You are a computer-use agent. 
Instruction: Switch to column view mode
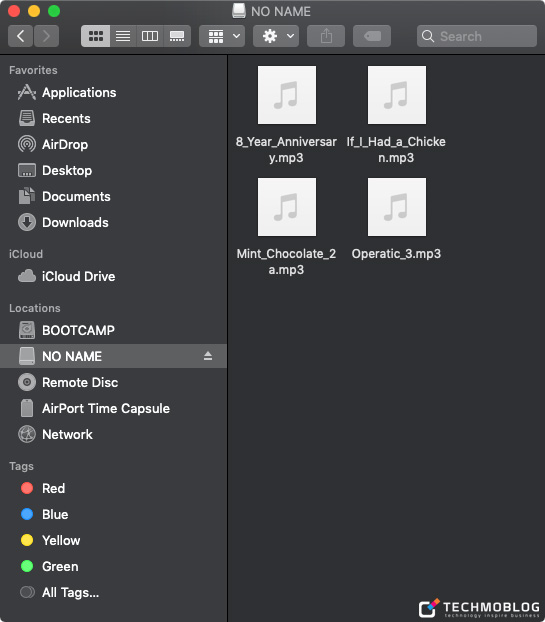150,36
